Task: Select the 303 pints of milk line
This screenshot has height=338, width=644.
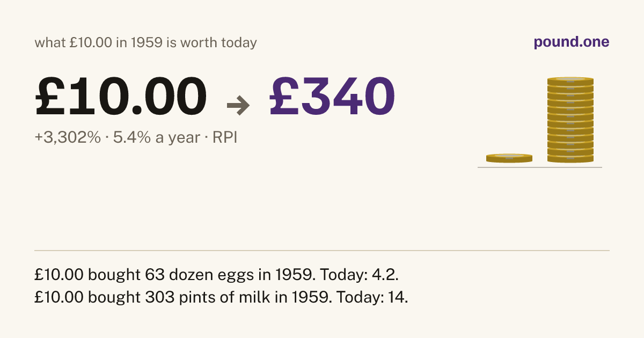Action: 222,297
